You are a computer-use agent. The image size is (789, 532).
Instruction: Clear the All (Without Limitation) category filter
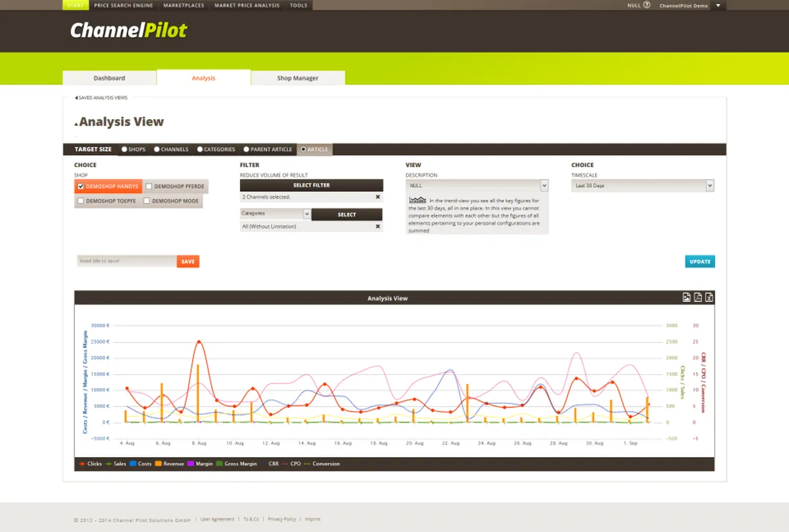[377, 226]
